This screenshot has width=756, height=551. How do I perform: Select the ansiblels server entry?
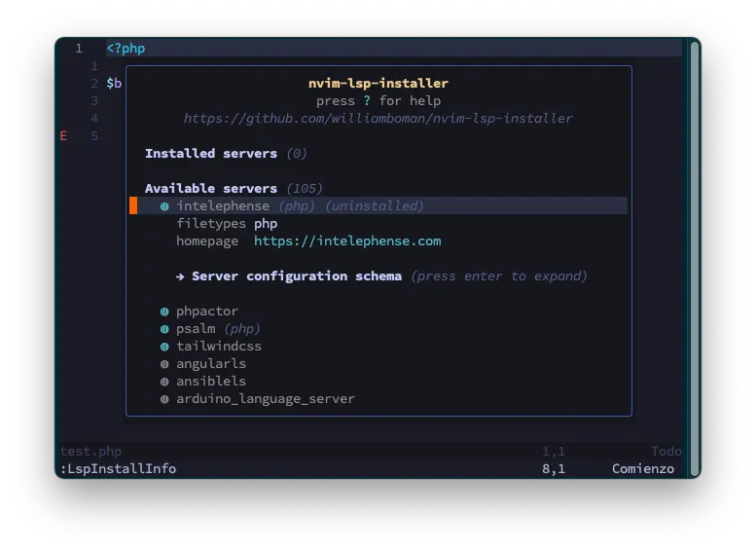[x=211, y=382]
